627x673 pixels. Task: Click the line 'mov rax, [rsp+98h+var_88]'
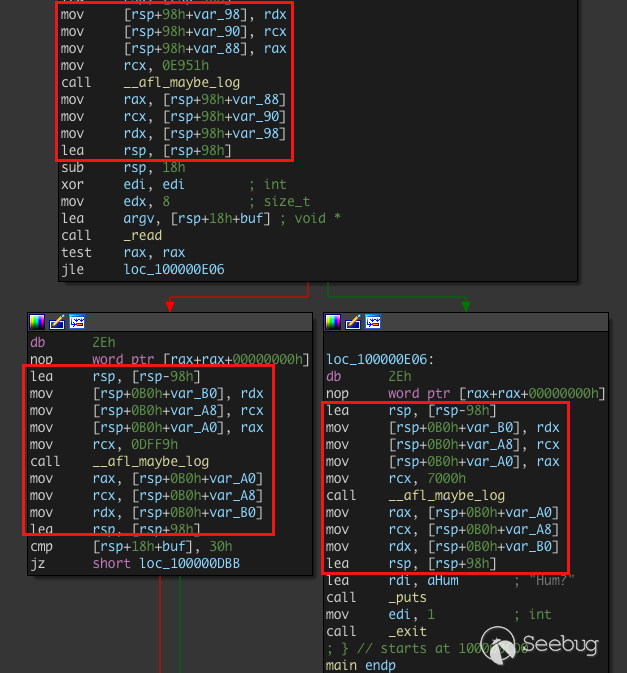click(173, 100)
